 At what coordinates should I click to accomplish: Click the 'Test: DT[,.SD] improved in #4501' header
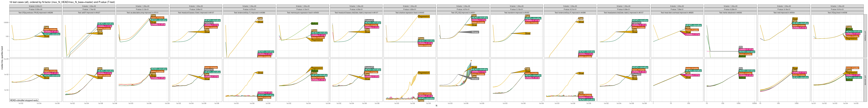click(x=463, y=13)
